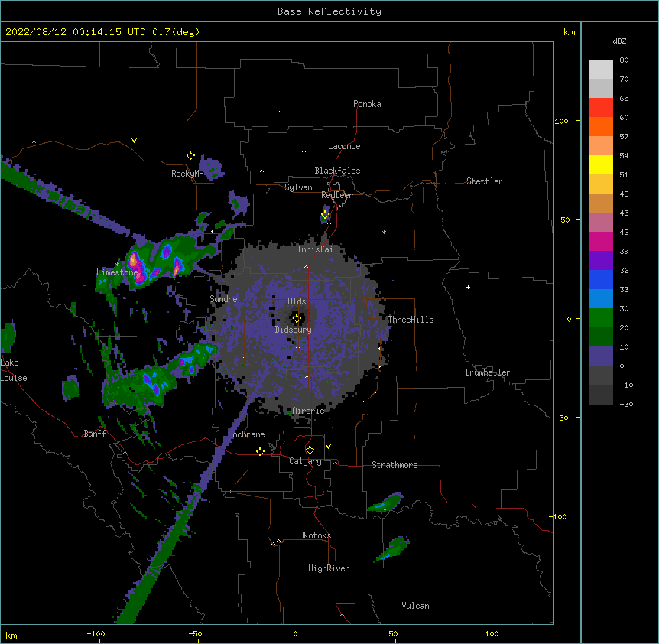Select the magenta 39-42 dBZ legend color
Screen dimensions: 659x644
(601, 241)
